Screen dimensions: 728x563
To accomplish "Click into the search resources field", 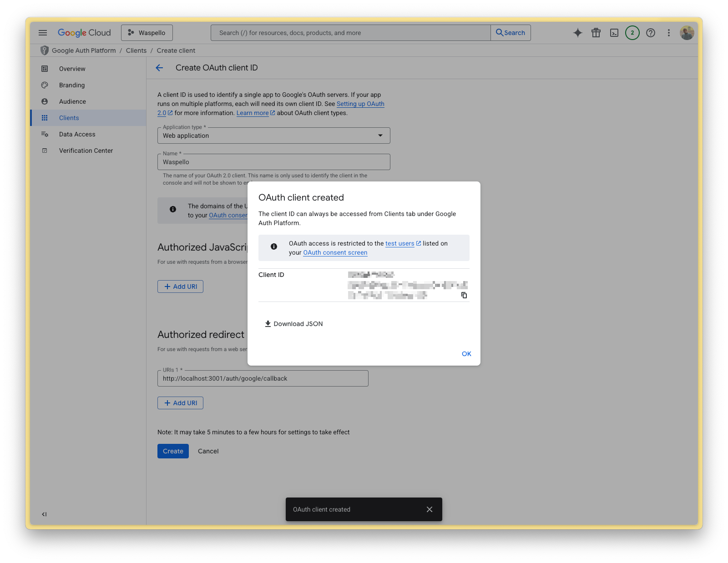I will pyautogui.click(x=350, y=32).
